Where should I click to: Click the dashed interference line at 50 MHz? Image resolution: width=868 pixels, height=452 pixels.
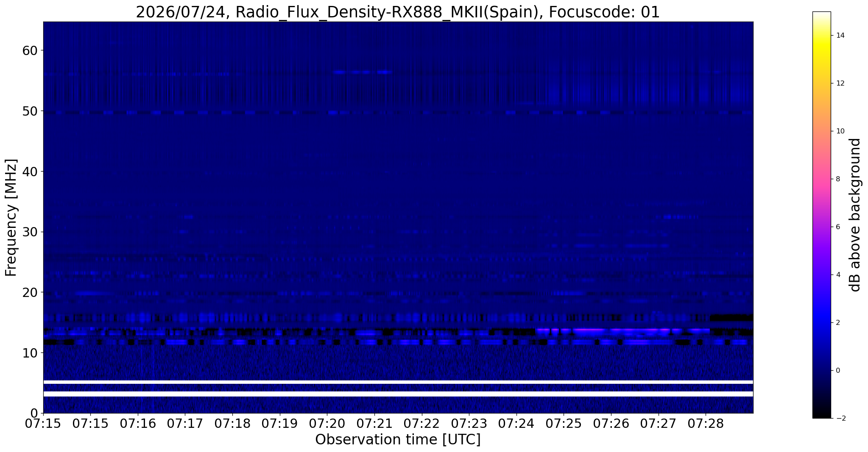tap(398, 113)
